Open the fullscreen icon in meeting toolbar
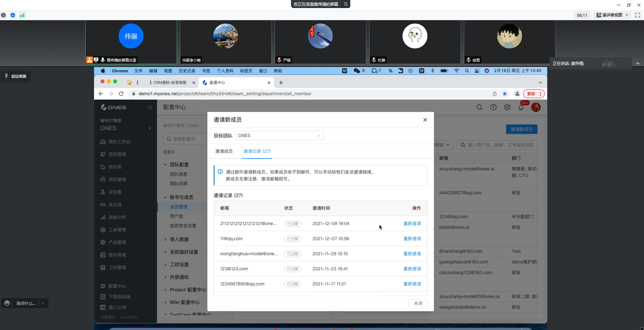Screen dimensions: 644x330 637,15
